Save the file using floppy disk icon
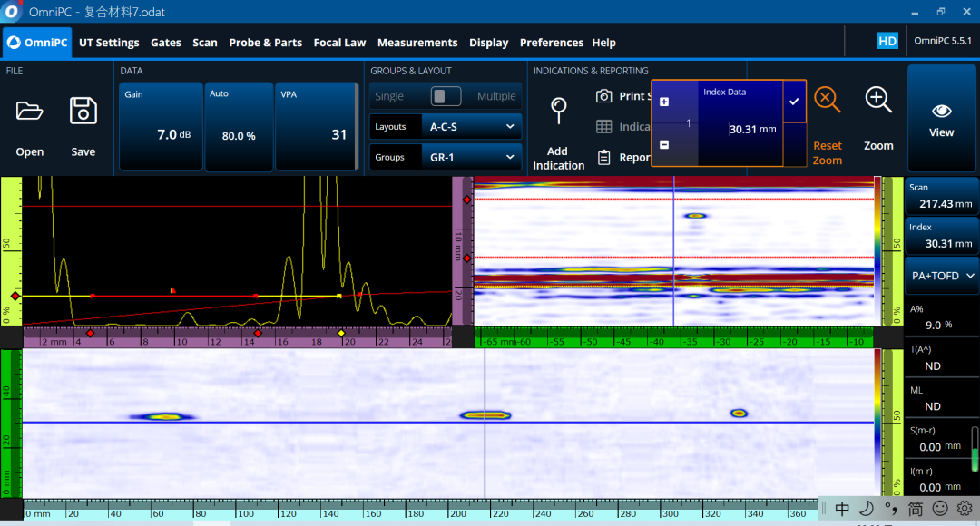The width and height of the screenshot is (980, 526). (83, 112)
